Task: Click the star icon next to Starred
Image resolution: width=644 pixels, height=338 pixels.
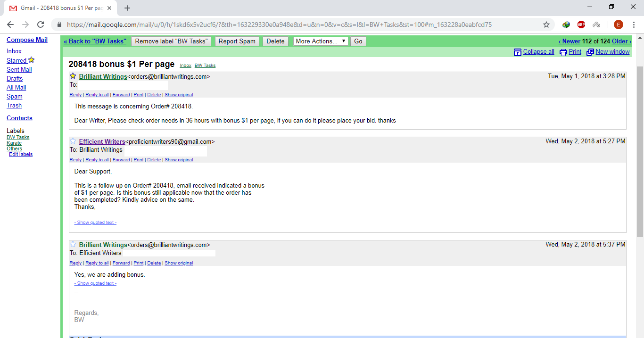Action: (32, 60)
